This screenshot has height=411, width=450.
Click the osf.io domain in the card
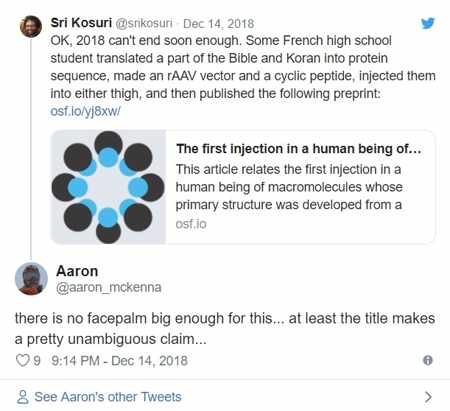pyautogui.click(x=191, y=224)
